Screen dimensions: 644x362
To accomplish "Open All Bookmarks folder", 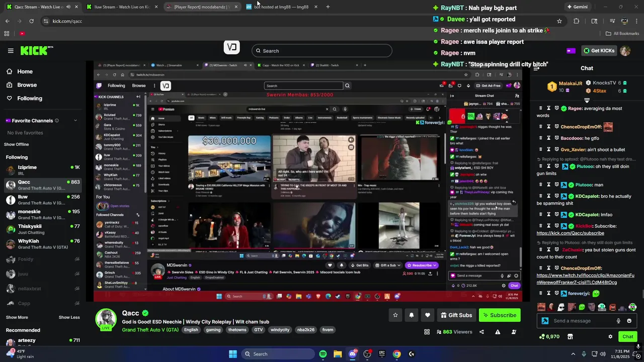I will coord(622,34).
